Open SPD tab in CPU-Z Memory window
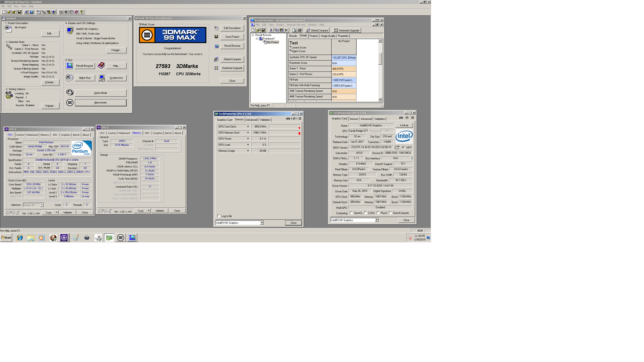Image resolution: width=644 pixels, height=362 pixels. point(147,133)
